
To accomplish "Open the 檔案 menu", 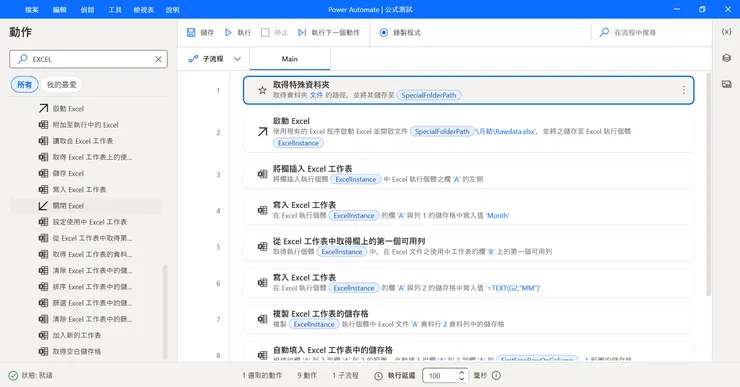I will coord(32,9).
